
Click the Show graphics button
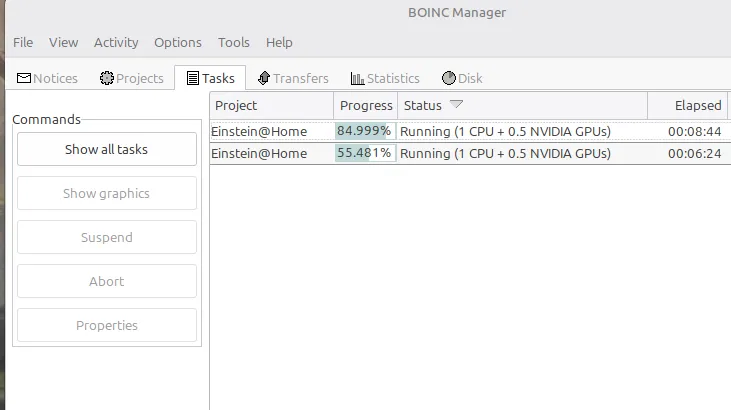coord(107,193)
